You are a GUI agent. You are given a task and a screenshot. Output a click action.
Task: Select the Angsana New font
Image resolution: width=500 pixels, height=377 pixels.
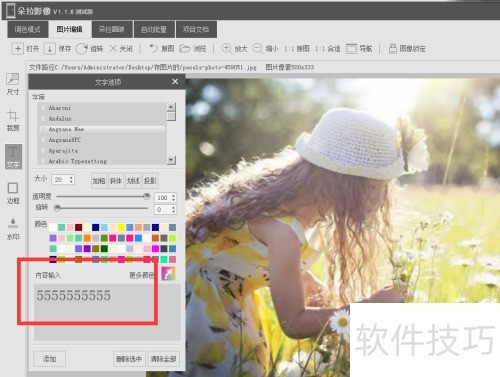pos(102,129)
